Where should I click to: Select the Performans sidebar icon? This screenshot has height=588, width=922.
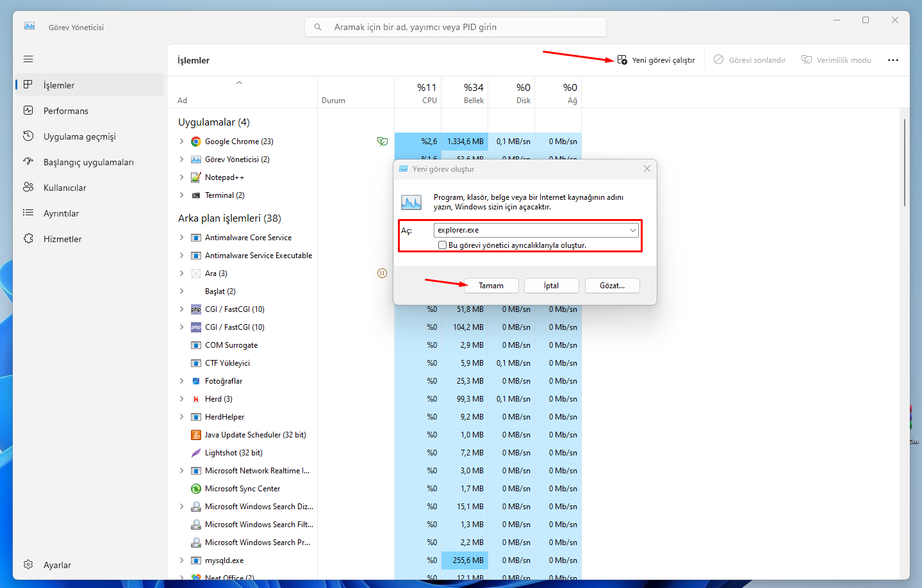(x=28, y=110)
